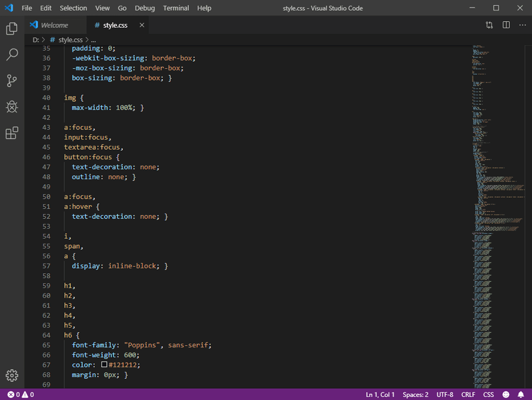Click the 'textarea:focus,' selector line
The image size is (532, 400).
94,148
